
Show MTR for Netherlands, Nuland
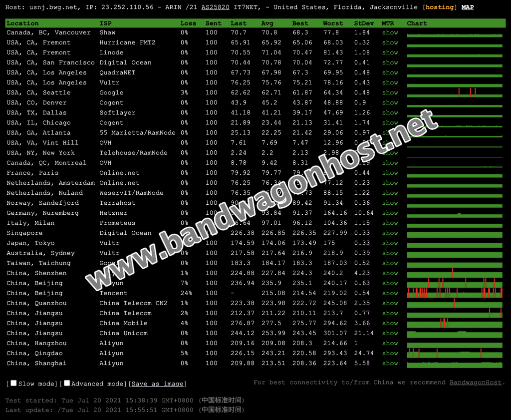[390, 193]
